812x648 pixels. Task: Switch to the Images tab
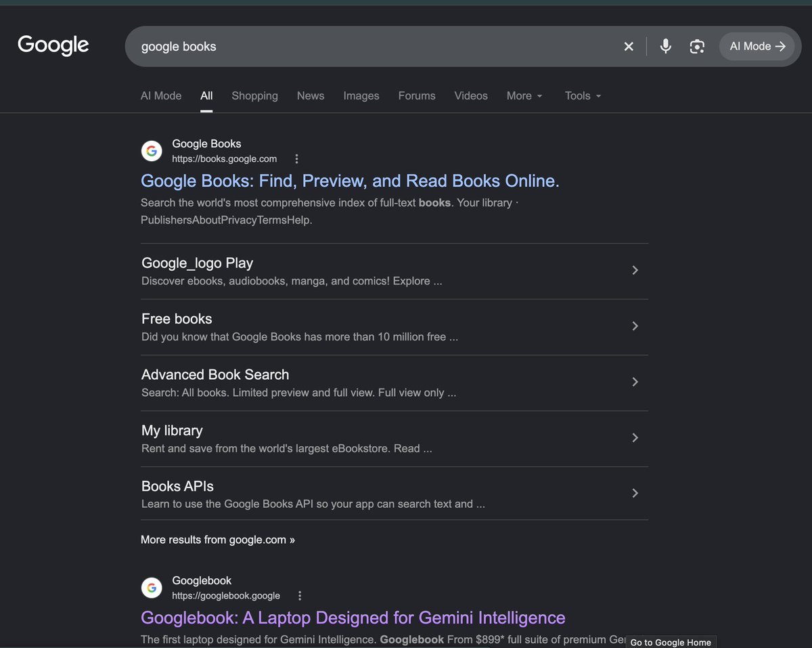tap(361, 95)
